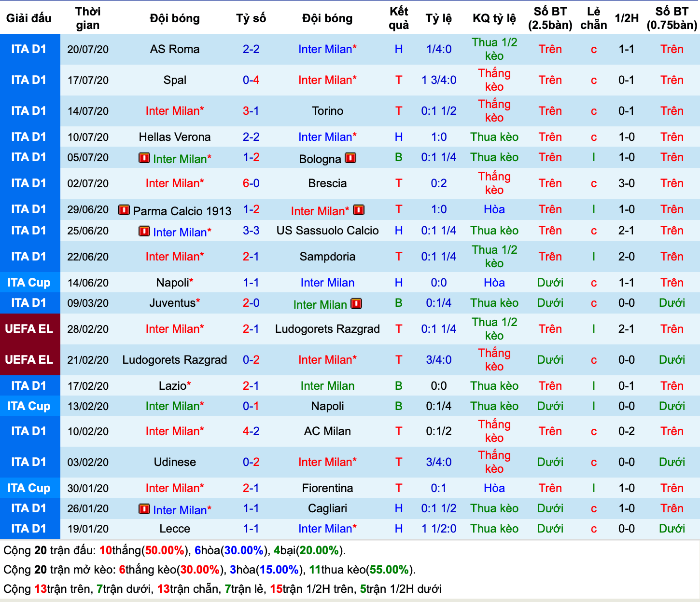The image size is (700, 602).
Task: Click red card icon after Inter Milan, 29/06/20 row
Action: (x=359, y=210)
